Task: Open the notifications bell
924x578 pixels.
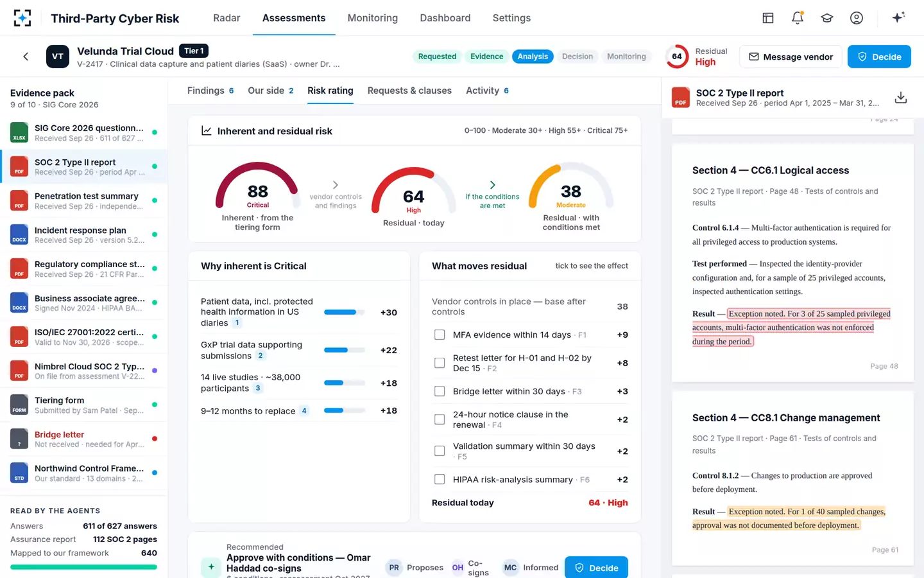Action: 798,18
